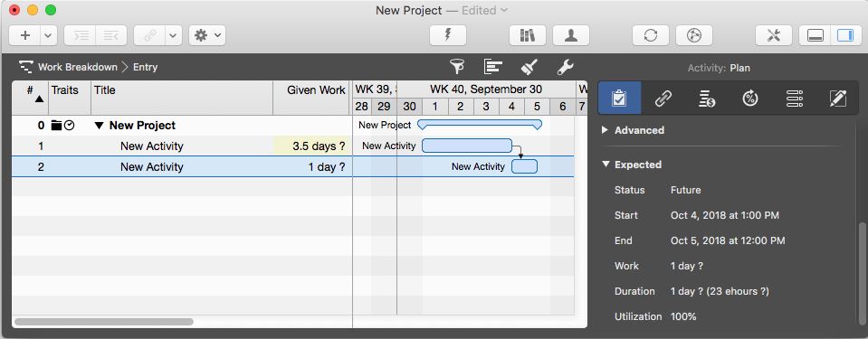The width and height of the screenshot is (868, 339).
Task: Click the indent activity button
Action: tap(80, 35)
